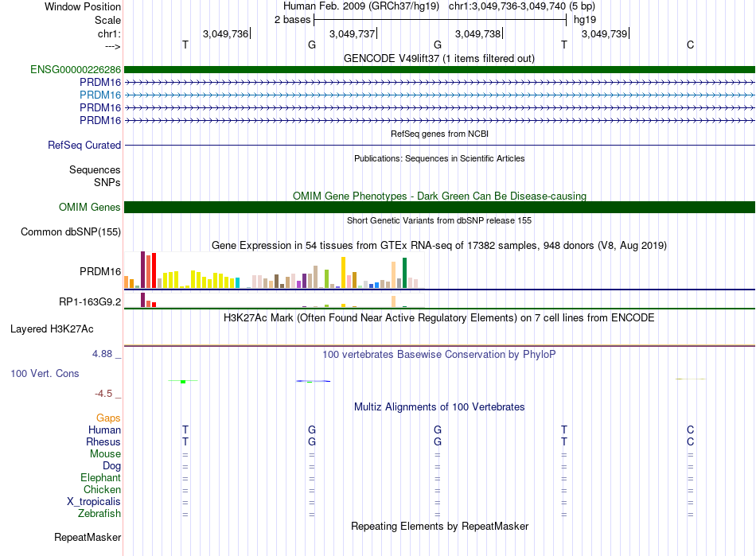
Task: Click the blue PhyloP conservation mark
Action: click(x=314, y=381)
